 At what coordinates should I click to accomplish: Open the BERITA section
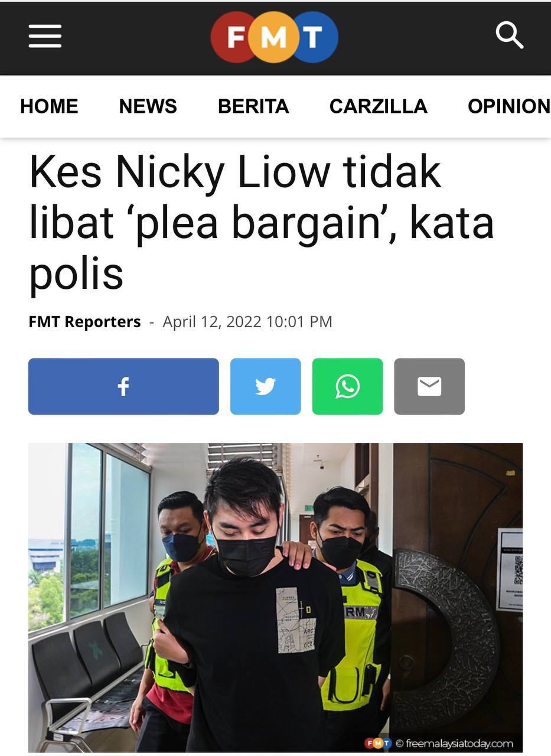253,106
